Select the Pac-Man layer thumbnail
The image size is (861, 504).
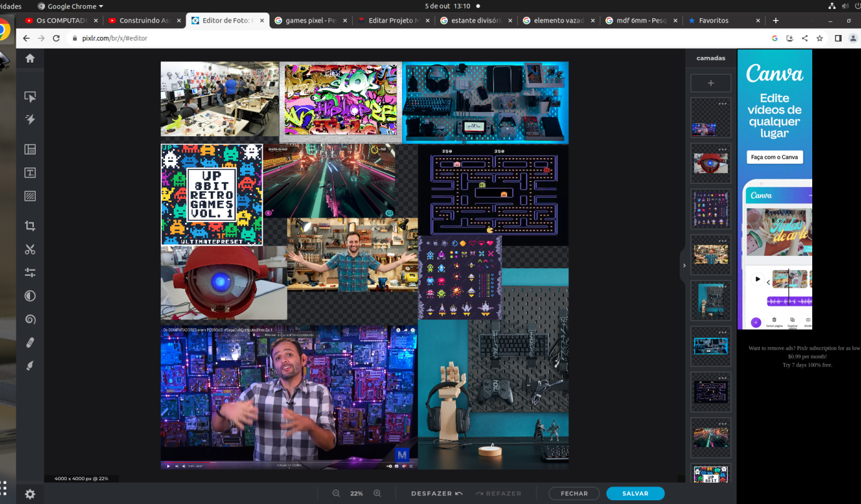point(710,392)
